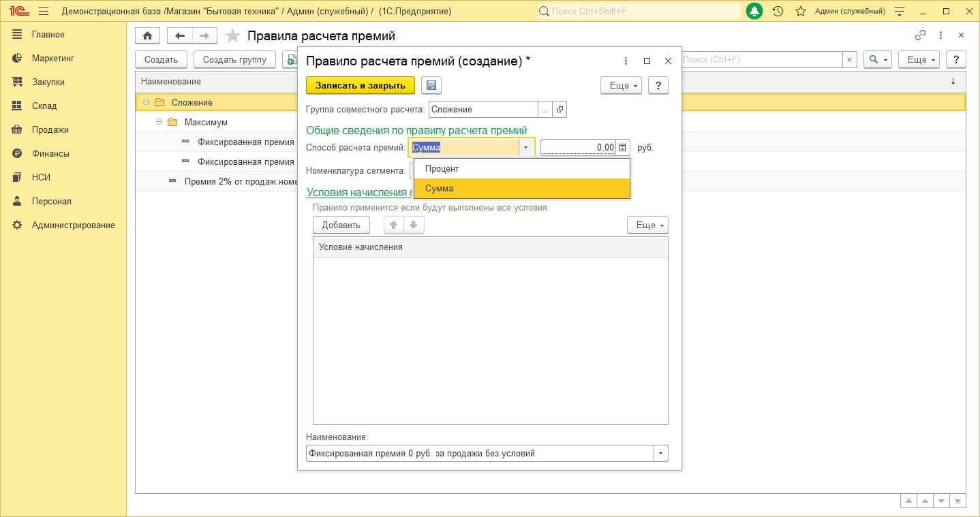
Task: Click the Создать button in the list
Action: 162,60
